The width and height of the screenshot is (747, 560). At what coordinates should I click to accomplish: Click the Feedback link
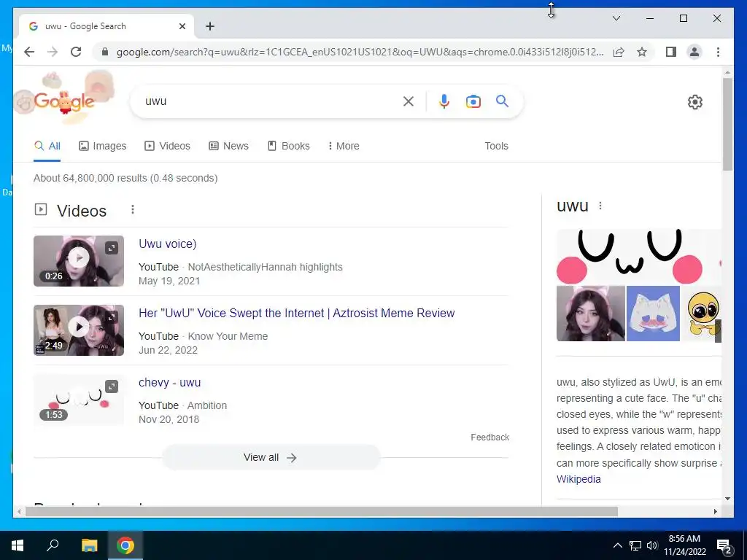coord(489,437)
